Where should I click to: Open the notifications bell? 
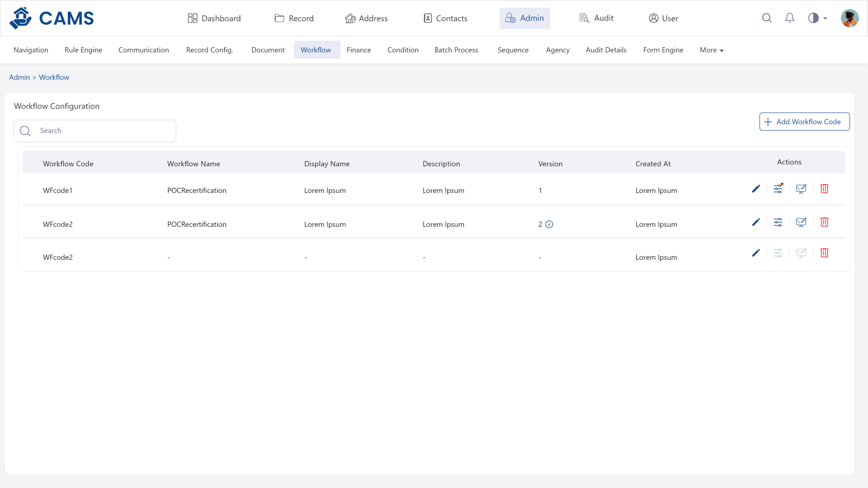tap(790, 18)
